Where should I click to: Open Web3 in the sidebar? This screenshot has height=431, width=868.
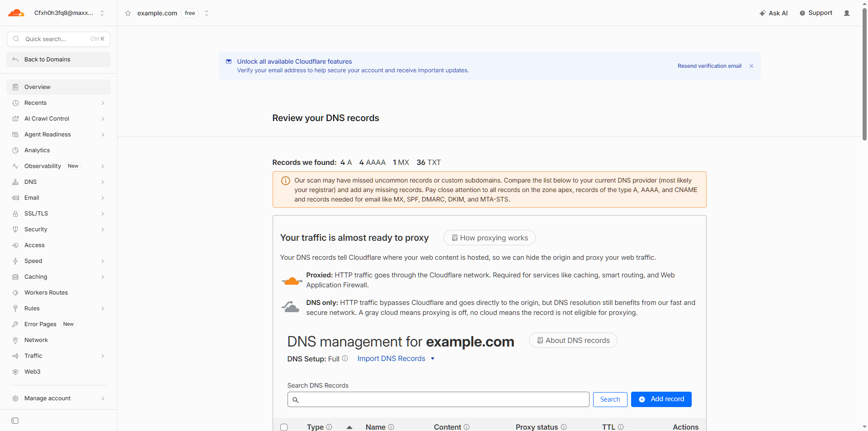tap(58, 372)
